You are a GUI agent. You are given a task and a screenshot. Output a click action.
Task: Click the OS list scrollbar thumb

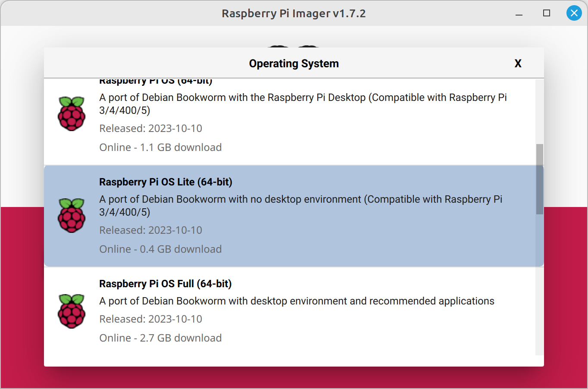[539, 179]
